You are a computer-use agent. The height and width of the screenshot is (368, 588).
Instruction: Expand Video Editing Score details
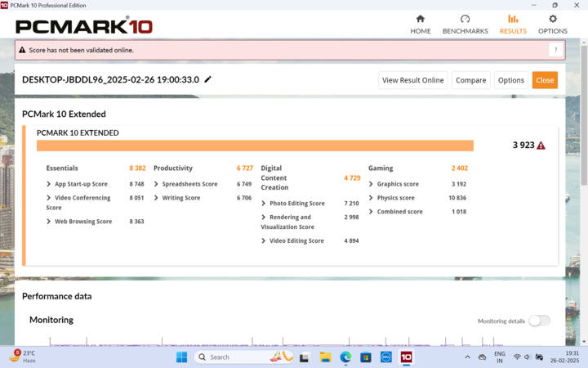(263, 240)
